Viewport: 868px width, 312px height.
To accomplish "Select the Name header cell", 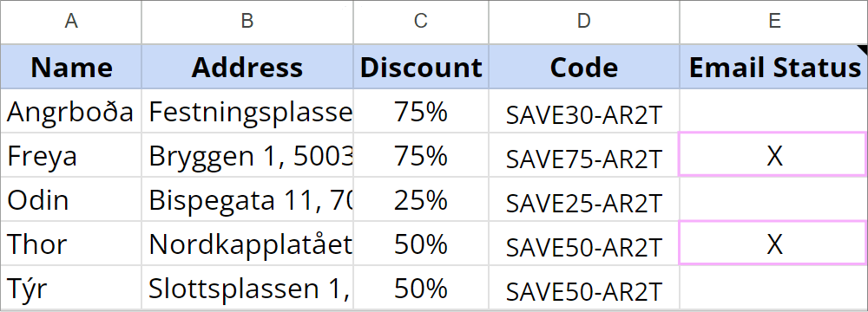I will click(x=71, y=67).
